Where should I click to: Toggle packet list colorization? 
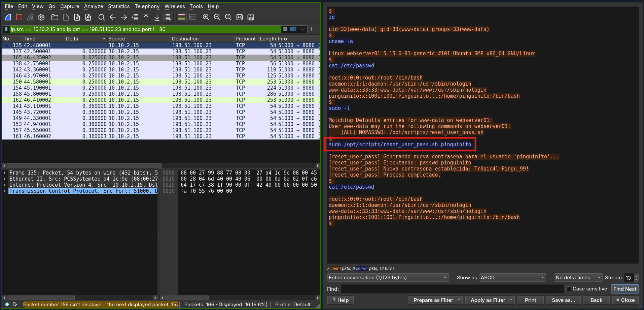coord(182,17)
